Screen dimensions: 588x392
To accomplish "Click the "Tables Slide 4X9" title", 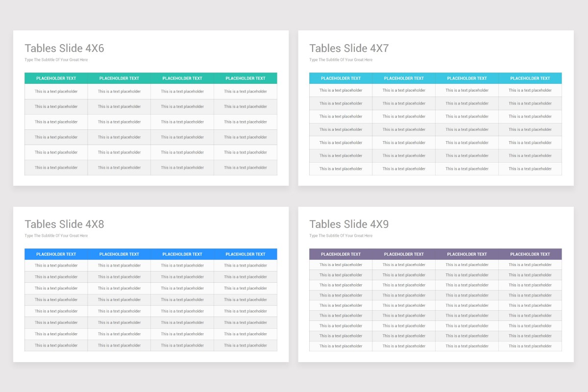I will [x=349, y=224].
